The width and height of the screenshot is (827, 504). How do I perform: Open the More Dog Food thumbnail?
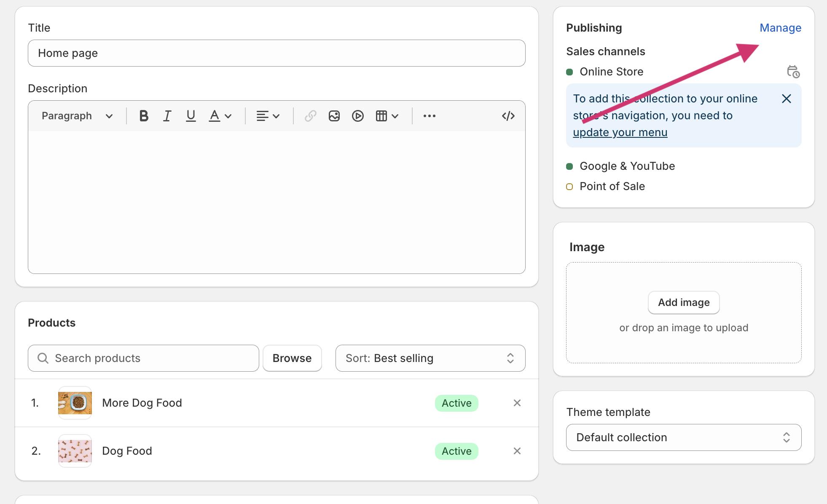75,403
